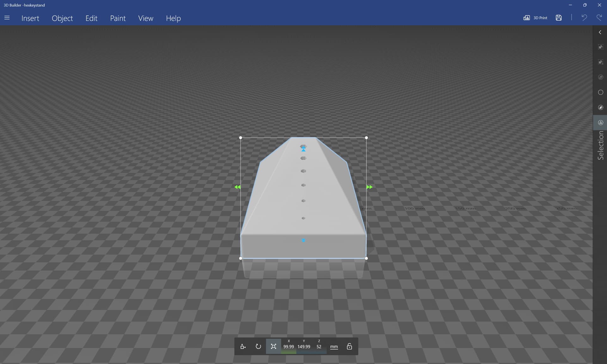The image size is (607, 364).
Task: Click the Select none dashed circle icon
Action: (x=601, y=92)
